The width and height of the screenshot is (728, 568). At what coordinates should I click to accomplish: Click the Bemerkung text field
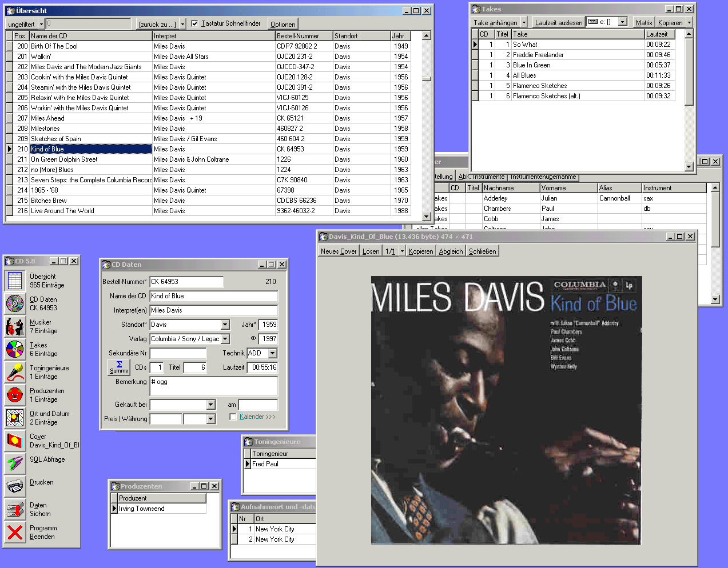(x=214, y=386)
